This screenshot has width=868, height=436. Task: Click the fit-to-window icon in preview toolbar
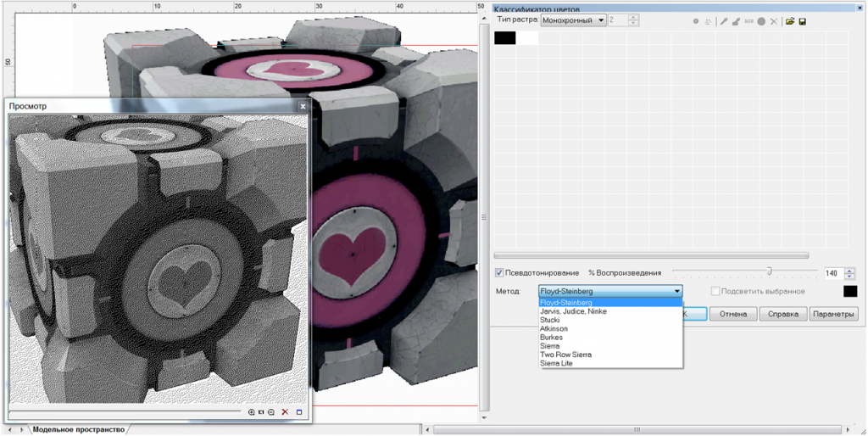pos(261,412)
